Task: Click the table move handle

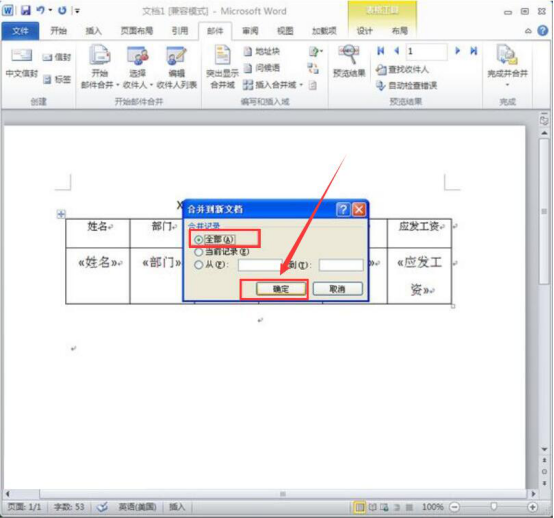Action: click(x=61, y=214)
